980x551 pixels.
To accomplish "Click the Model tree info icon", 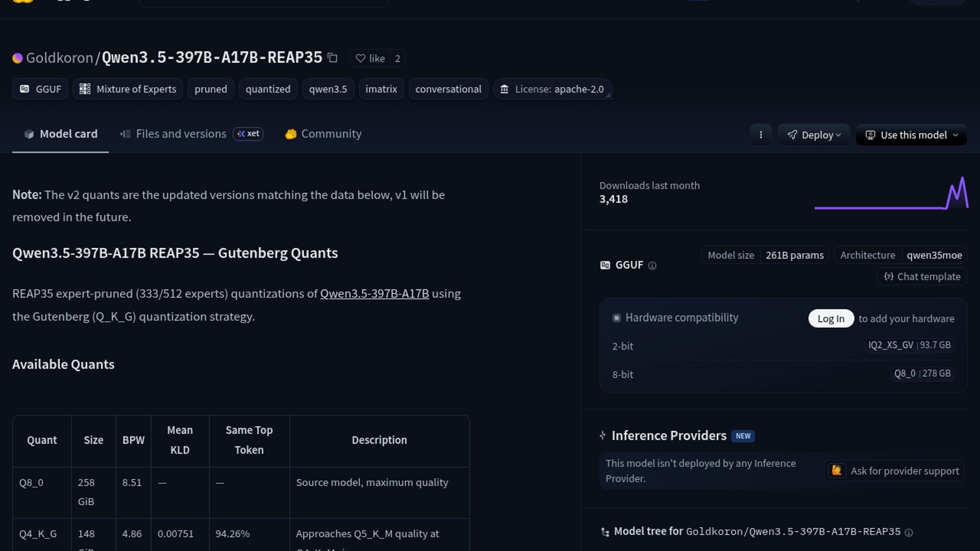I will tap(909, 532).
